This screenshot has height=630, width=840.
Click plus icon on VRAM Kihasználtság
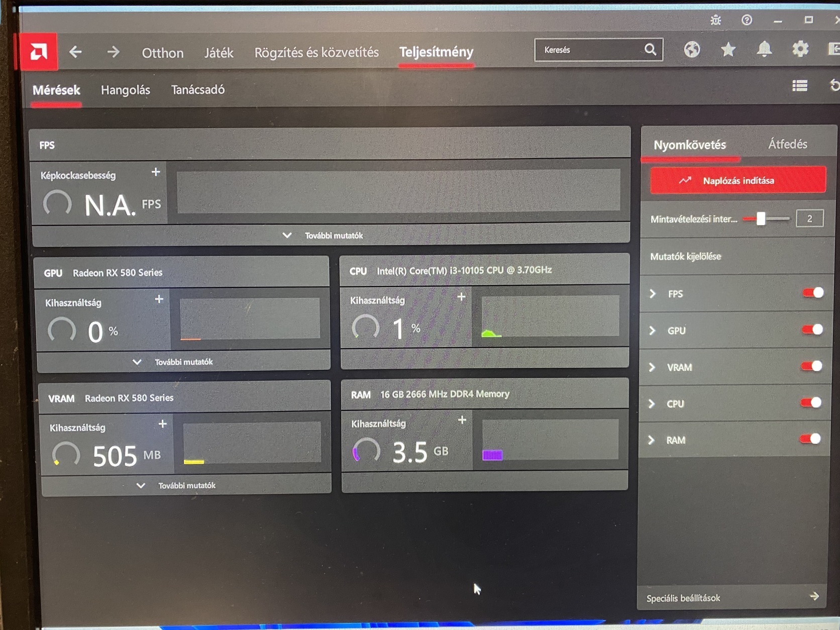pos(162,424)
